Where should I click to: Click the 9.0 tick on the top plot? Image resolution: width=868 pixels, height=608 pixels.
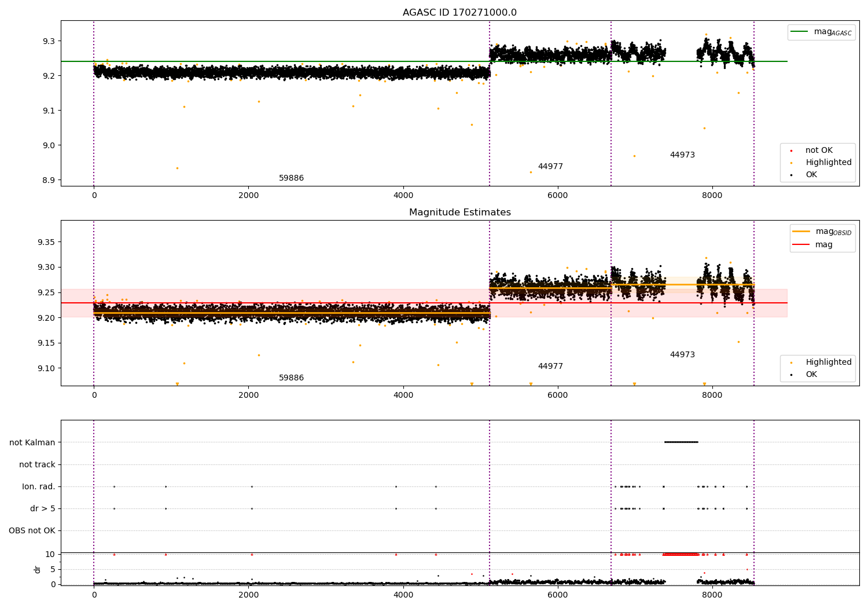49,145
